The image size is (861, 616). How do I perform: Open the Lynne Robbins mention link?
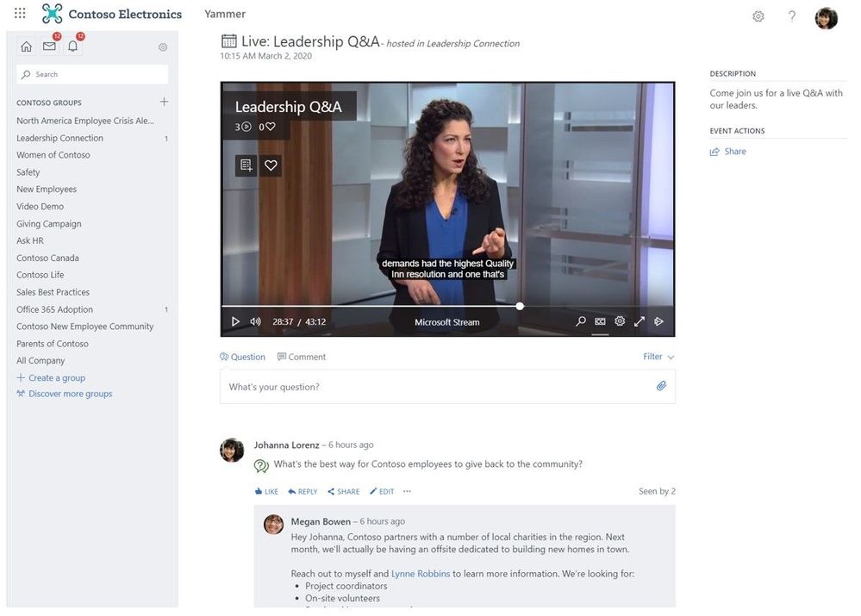(420, 574)
